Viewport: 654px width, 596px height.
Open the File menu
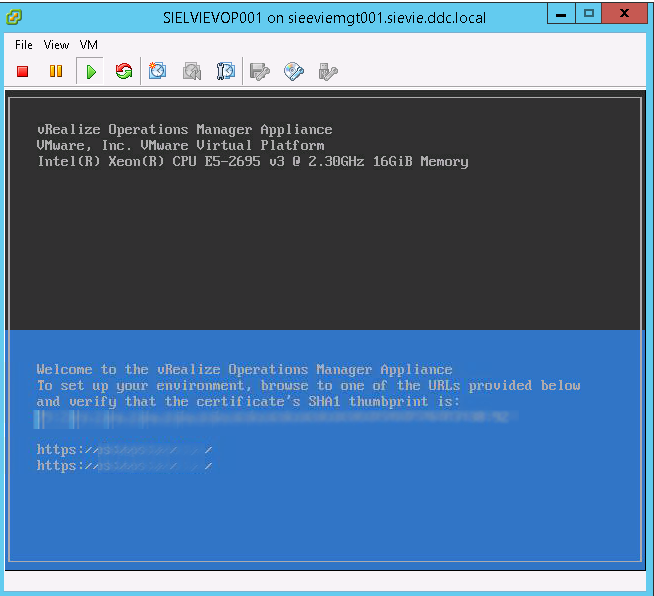click(x=24, y=45)
